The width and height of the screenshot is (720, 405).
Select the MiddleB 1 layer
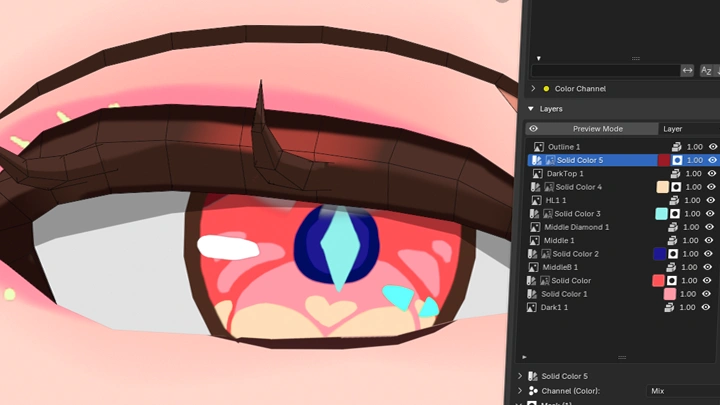pyautogui.click(x=560, y=267)
